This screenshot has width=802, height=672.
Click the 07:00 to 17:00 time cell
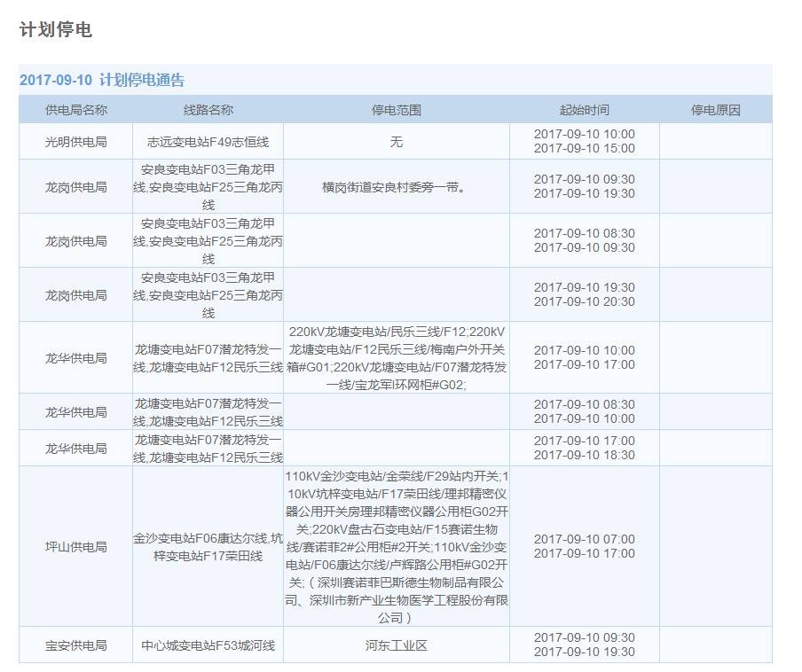[x=584, y=546]
